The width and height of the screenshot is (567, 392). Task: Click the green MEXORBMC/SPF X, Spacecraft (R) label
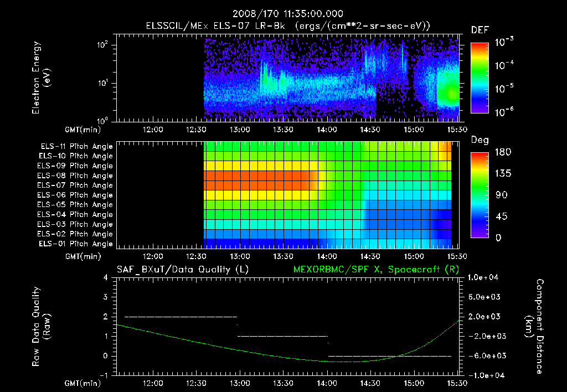tap(376, 270)
